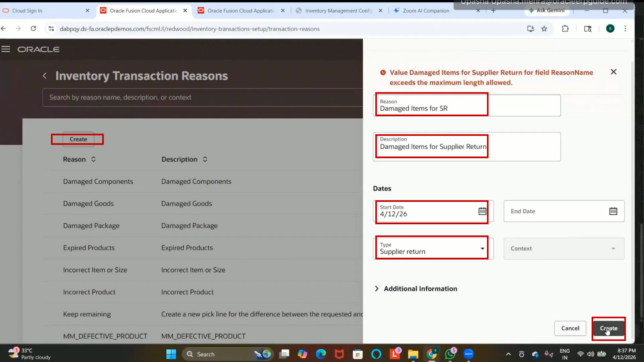Select the Keep remaining reason row

203,314
